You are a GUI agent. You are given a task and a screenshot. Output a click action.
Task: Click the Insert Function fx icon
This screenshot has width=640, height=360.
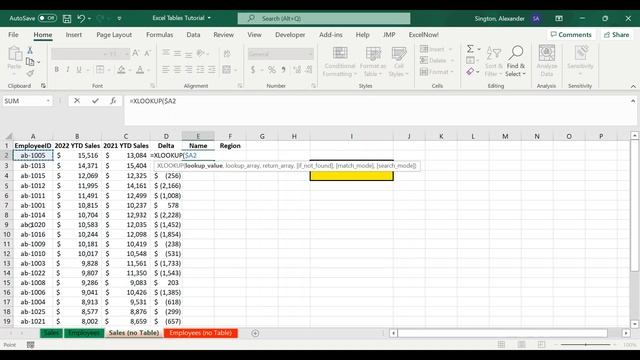coord(113,101)
